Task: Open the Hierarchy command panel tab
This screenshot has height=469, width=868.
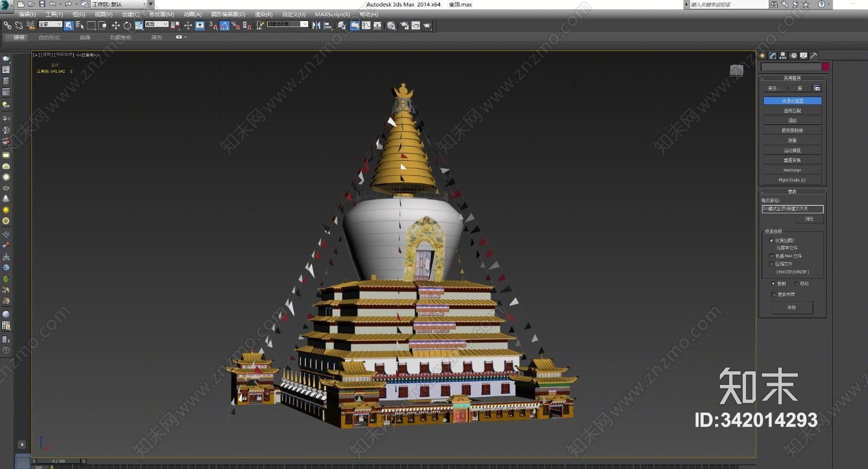Action: [x=783, y=55]
